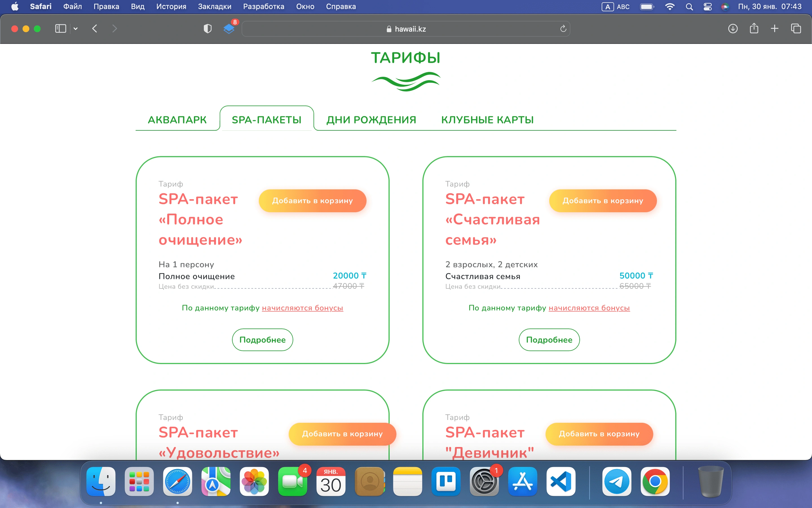Screen dimensions: 812x508
Task: Open the privacy report shield icon
Action: (208, 29)
